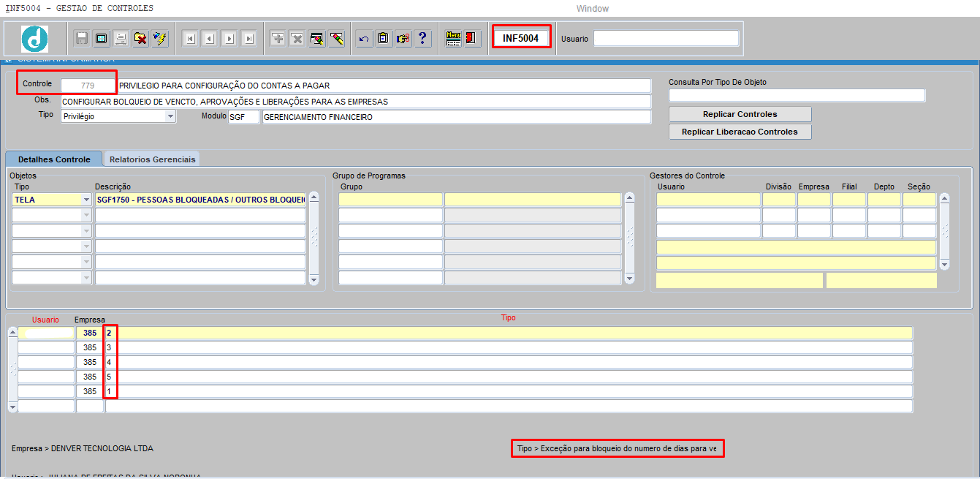This screenshot has width=980, height=479.
Task: Click the lightning bolt execute icon
Action: (160, 38)
